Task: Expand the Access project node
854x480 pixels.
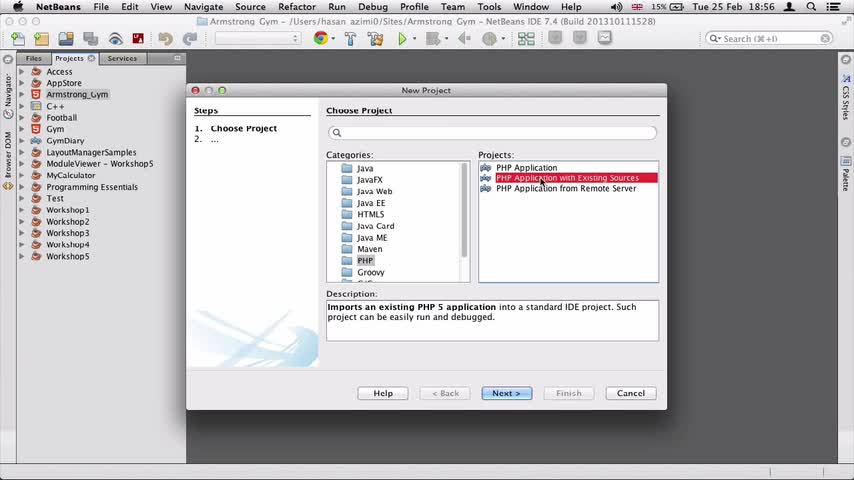Action: click(22, 71)
